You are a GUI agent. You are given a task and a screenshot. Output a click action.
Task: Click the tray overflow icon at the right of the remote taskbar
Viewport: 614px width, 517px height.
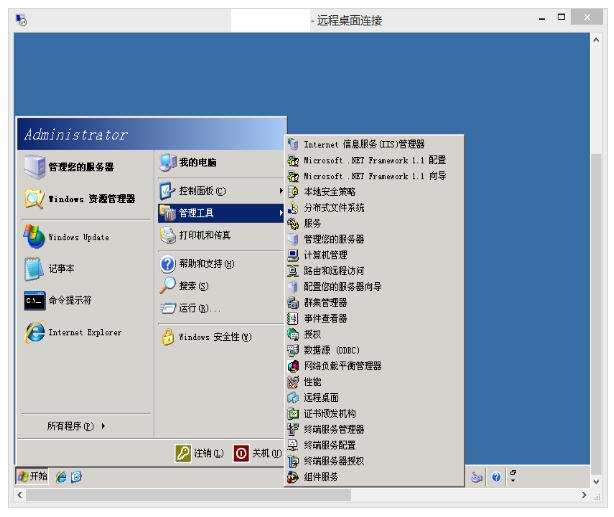tap(513, 476)
